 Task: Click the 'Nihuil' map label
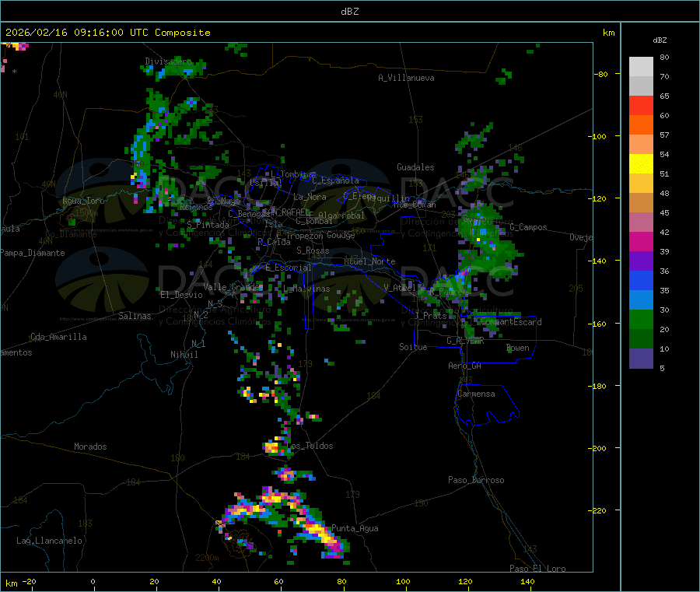click(x=184, y=355)
